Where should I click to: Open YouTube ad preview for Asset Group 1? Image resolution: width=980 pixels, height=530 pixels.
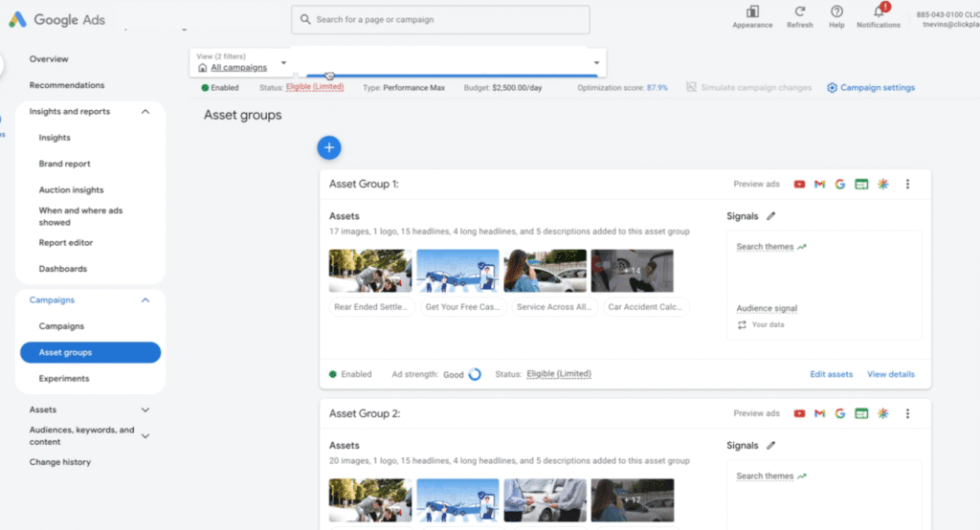[799, 185]
